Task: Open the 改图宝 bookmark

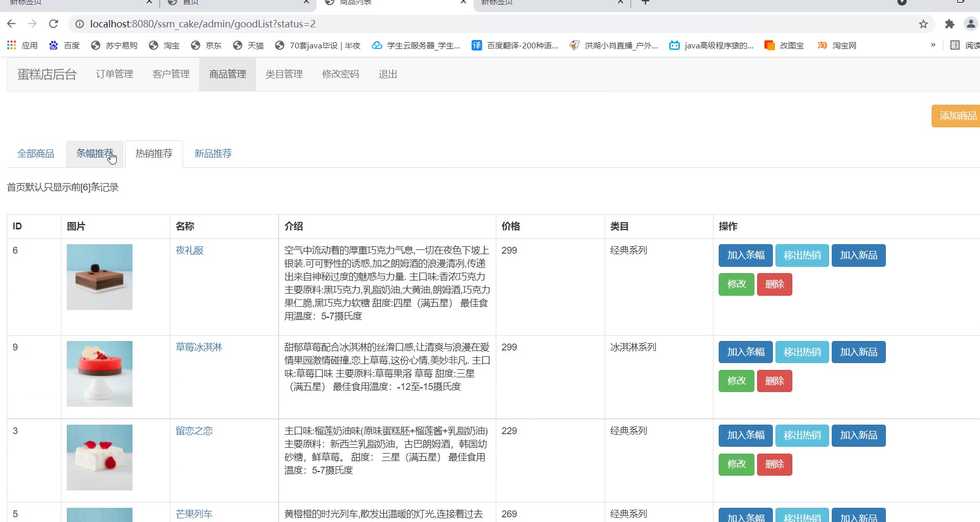Action: coord(784,45)
